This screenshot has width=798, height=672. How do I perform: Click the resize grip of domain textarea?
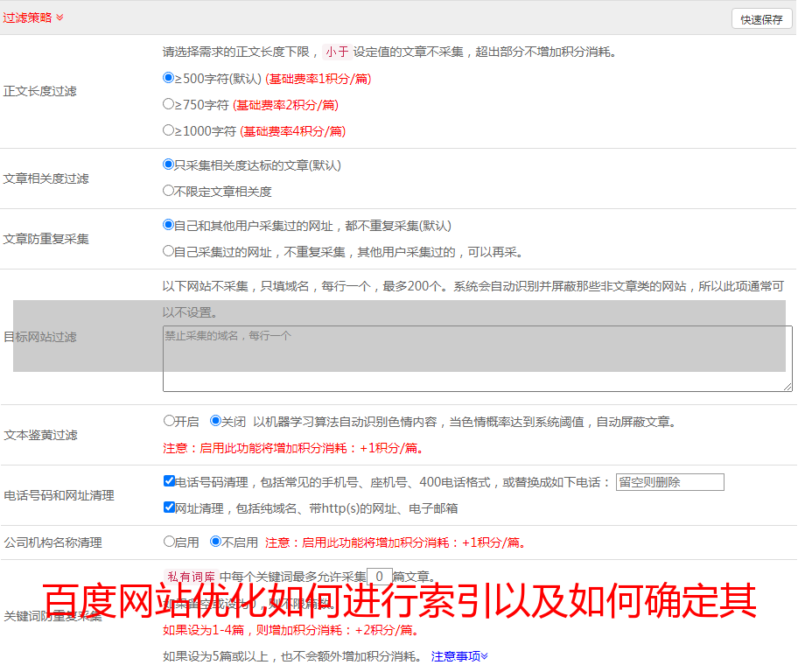coord(787,387)
